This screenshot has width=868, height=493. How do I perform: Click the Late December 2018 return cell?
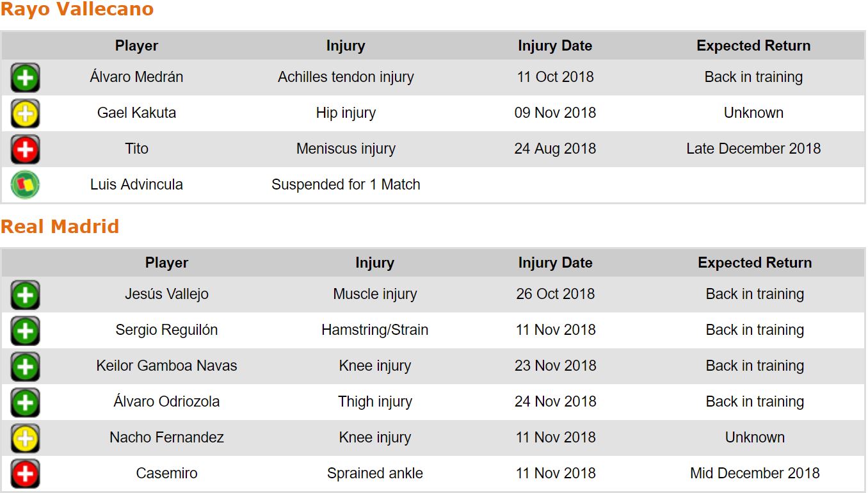(753, 149)
